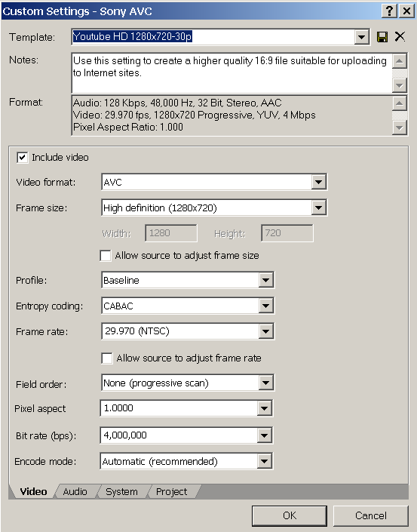Open context help with the question mark button
The image size is (417, 532).
(x=389, y=11)
